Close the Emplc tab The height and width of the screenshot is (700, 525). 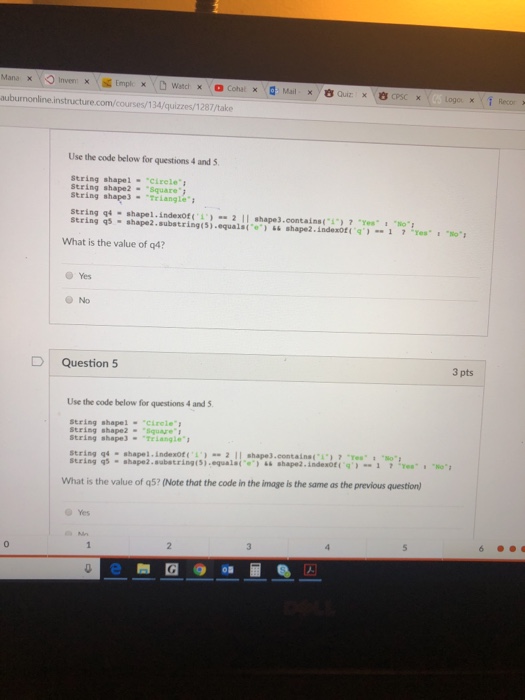coord(143,84)
